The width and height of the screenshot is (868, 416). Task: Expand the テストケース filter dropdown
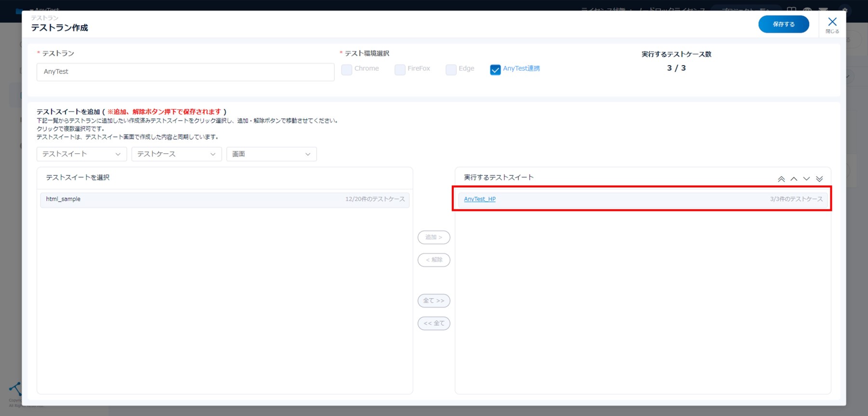[176, 154]
